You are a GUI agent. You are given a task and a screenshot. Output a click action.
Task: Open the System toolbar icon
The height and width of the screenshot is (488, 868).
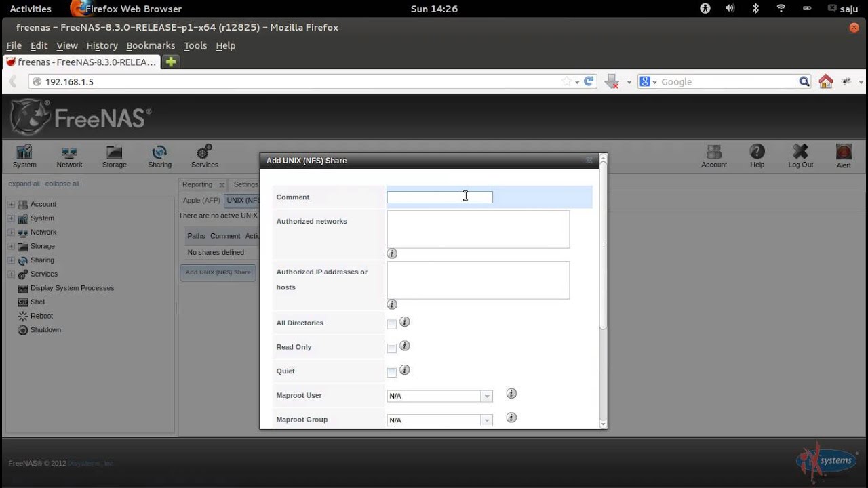[x=24, y=157]
